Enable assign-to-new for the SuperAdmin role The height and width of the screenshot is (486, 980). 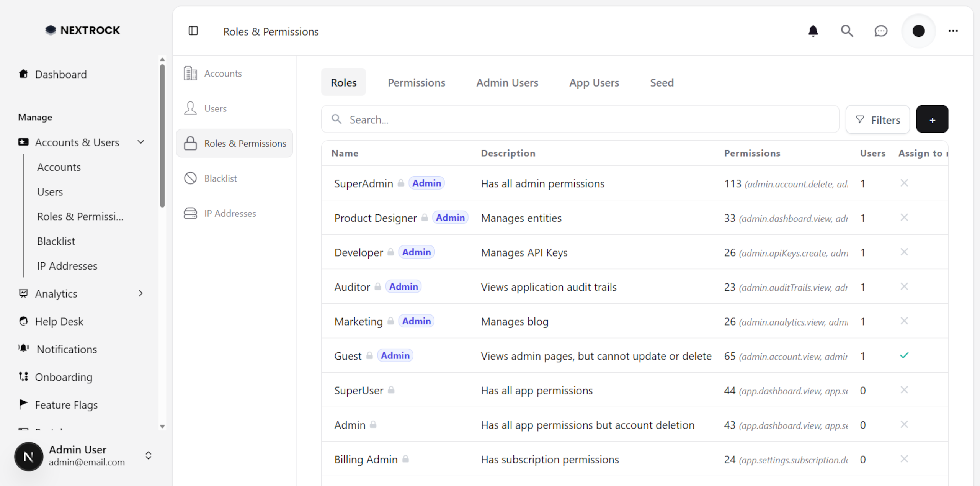[x=905, y=183]
